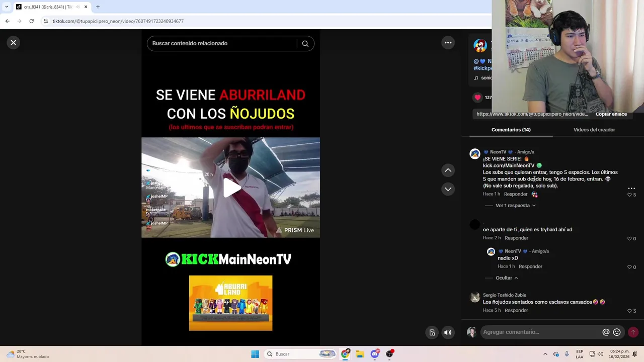Open the system tray volume control
The image size is (644, 362).
[x=600, y=354]
